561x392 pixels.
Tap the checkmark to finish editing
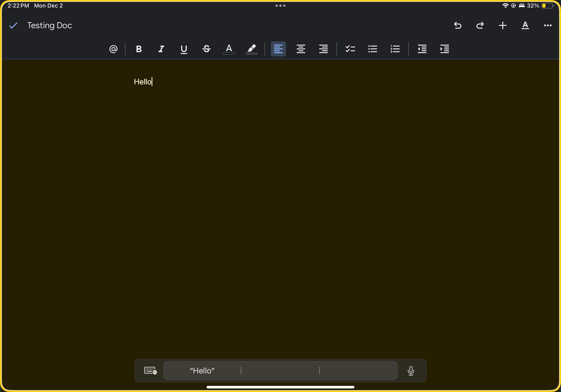13,25
